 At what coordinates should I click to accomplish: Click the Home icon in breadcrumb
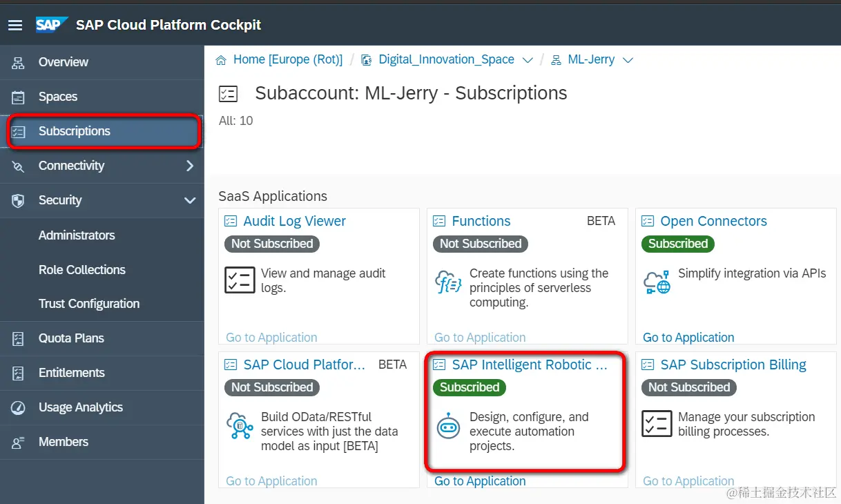221,60
